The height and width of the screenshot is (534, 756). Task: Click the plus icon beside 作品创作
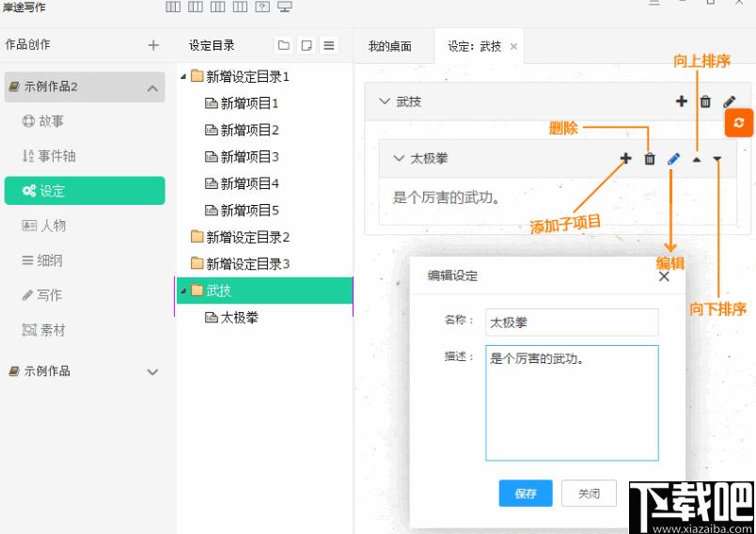pos(153,45)
